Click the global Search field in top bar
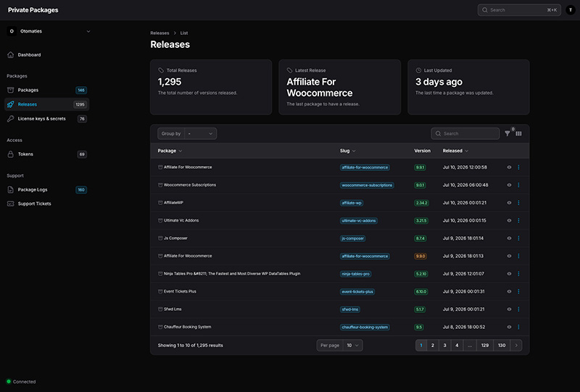580x392 pixels. click(x=519, y=10)
